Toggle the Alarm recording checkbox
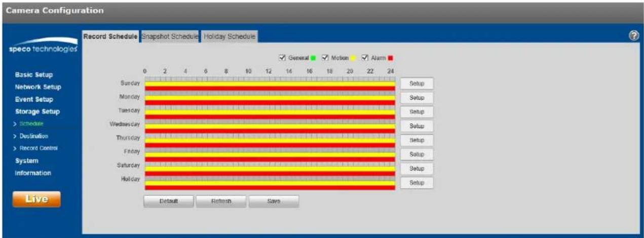The image size is (644, 238). point(366,58)
